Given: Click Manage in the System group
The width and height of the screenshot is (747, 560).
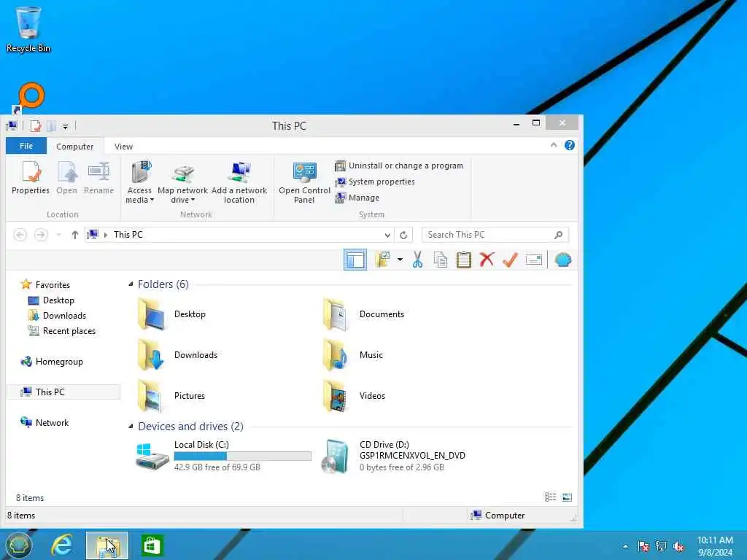Looking at the screenshot, I should (357, 198).
